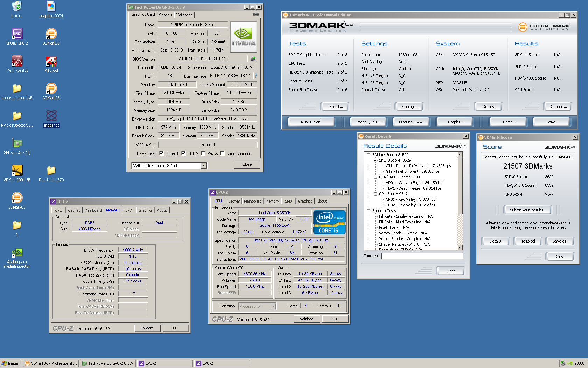Screen dimensions: 588x368
Task: Click the Comment input field
Action: [422, 256]
